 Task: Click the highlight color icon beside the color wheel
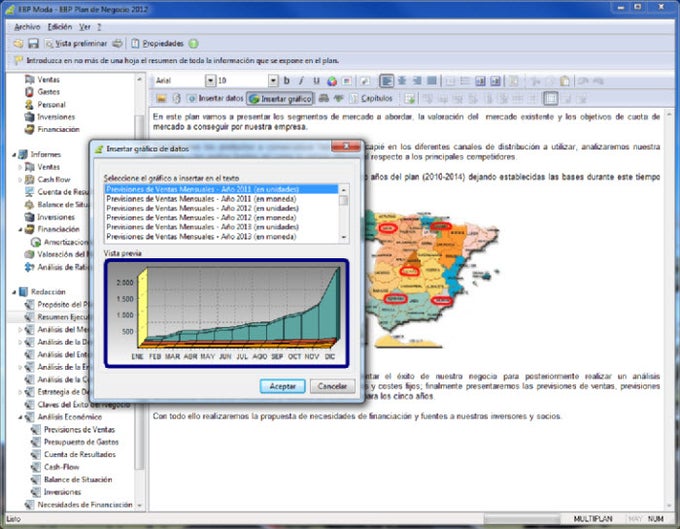pyautogui.click(x=347, y=81)
